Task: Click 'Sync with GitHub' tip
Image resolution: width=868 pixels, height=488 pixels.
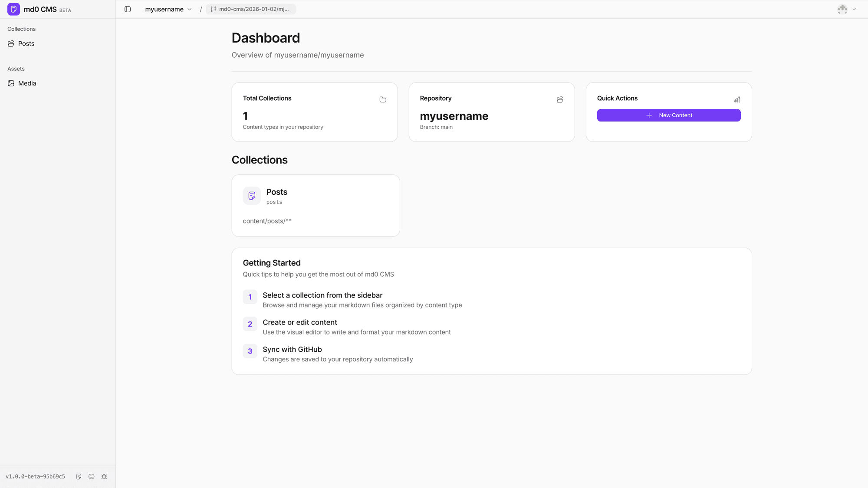Action: (x=292, y=350)
